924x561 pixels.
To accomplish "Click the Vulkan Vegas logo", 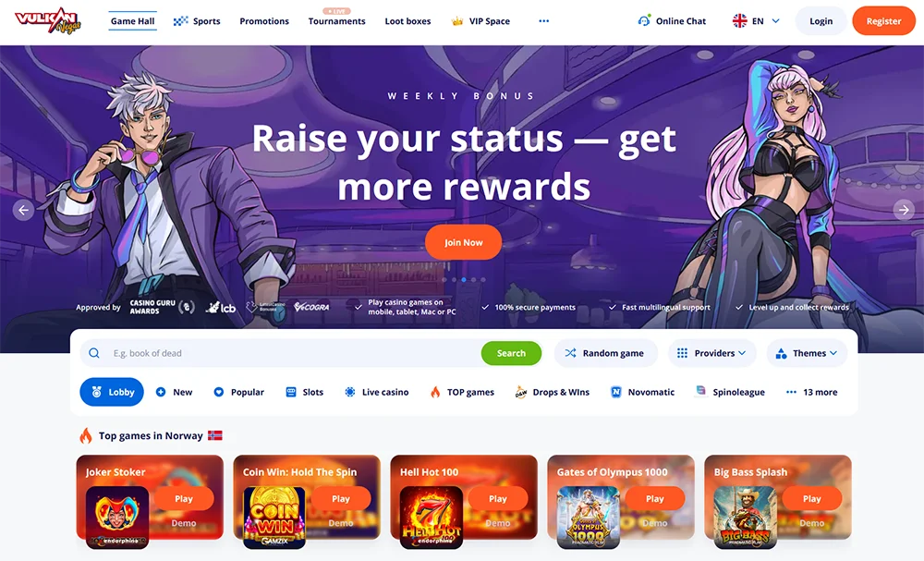I will [x=48, y=20].
